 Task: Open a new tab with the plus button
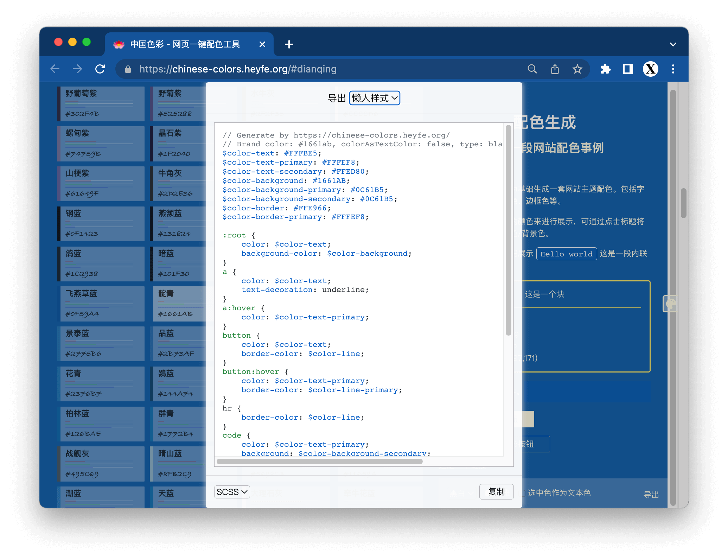(289, 44)
